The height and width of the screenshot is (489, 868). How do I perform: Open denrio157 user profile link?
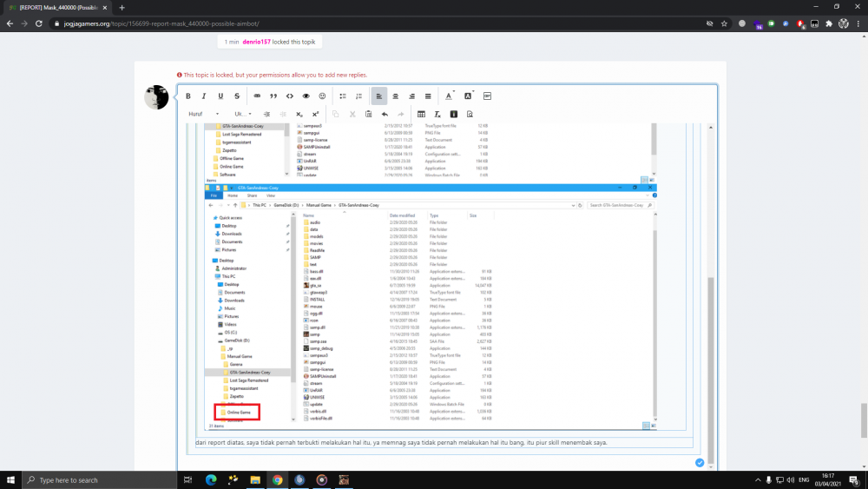(256, 42)
